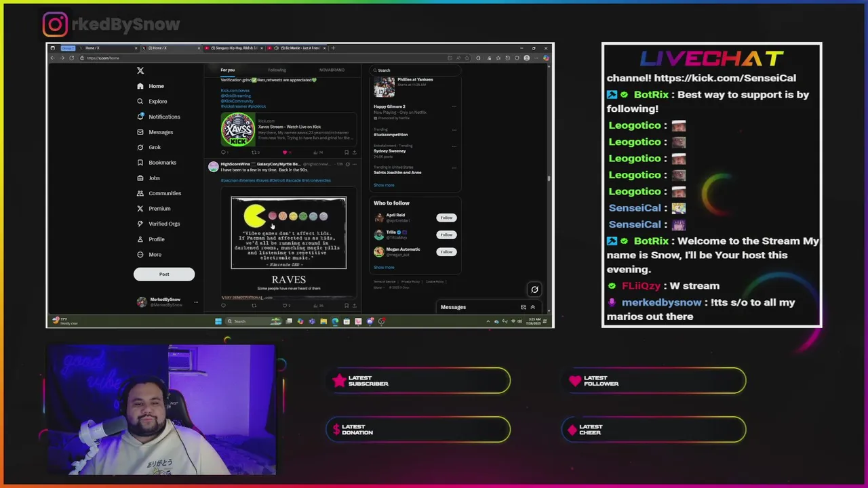The height and width of the screenshot is (488, 868).
Task: Open the Pacman RAVES meme image
Action: tap(288, 242)
